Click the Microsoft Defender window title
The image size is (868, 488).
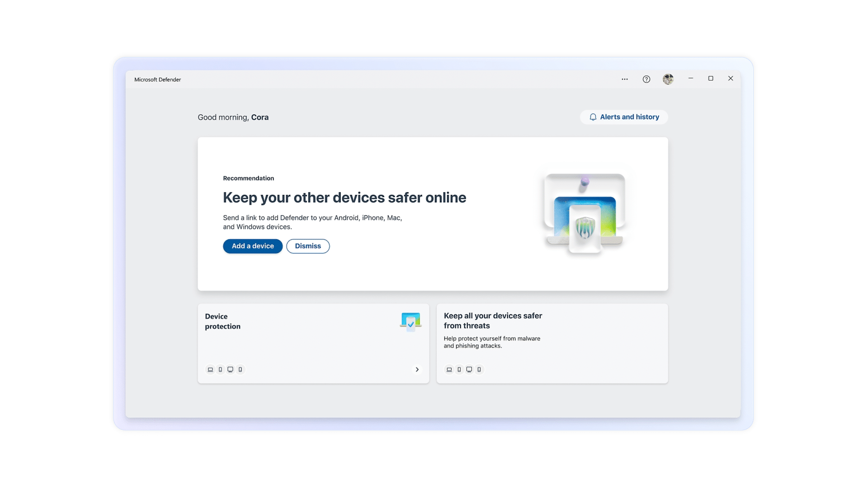coord(157,80)
